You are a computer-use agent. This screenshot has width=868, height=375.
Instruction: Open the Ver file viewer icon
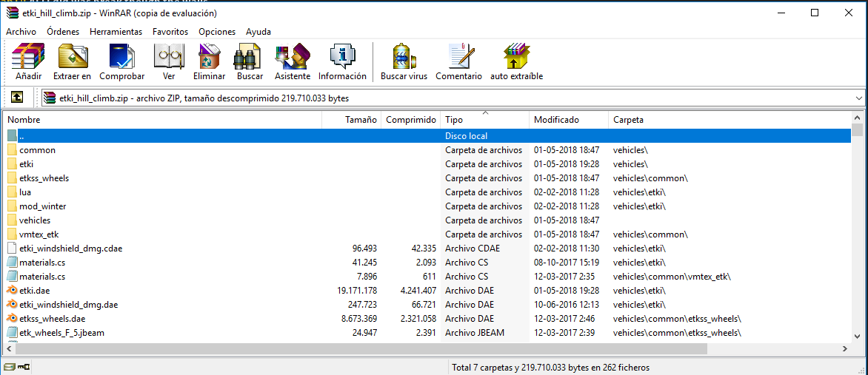(169, 56)
